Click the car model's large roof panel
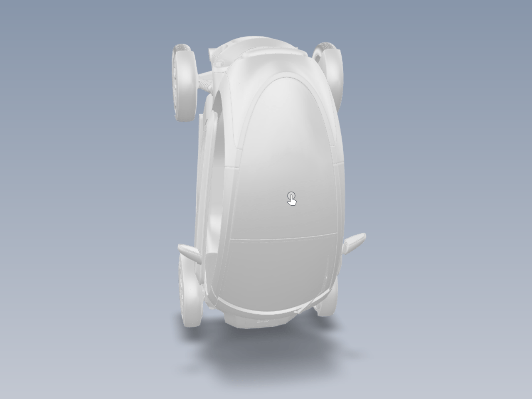The image size is (532, 399). 287,158
